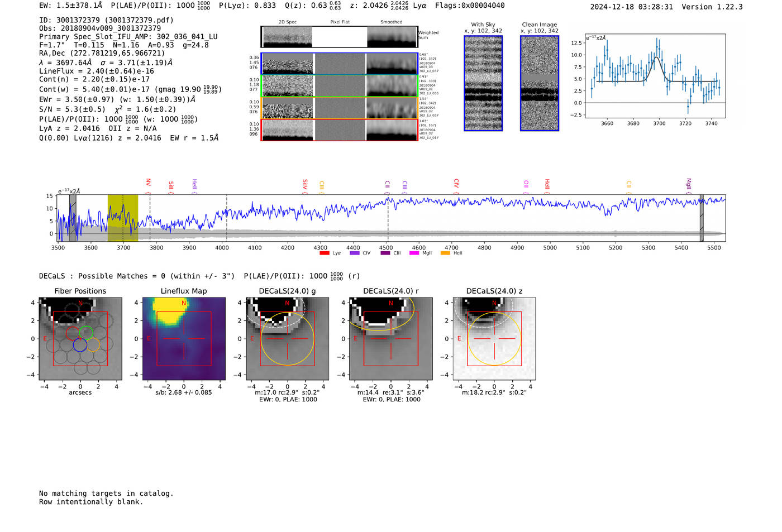782x532 pixels.
Task: Click the 'F=1.7" T=0.115' parameters line
Action: [71, 45]
